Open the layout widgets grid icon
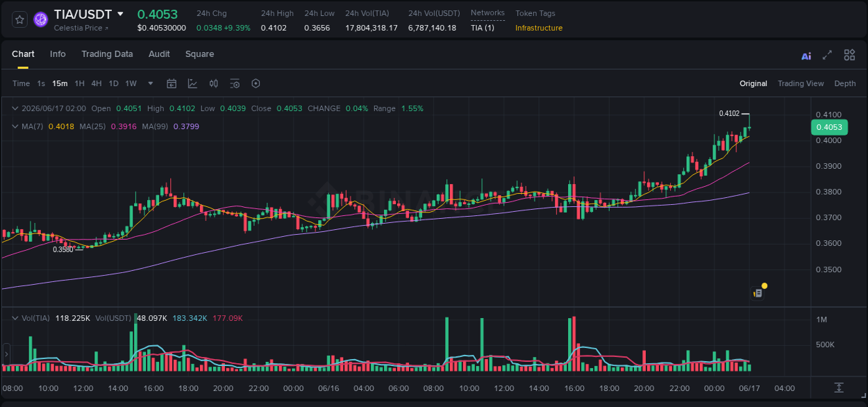This screenshot has height=407, width=868. click(x=849, y=55)
